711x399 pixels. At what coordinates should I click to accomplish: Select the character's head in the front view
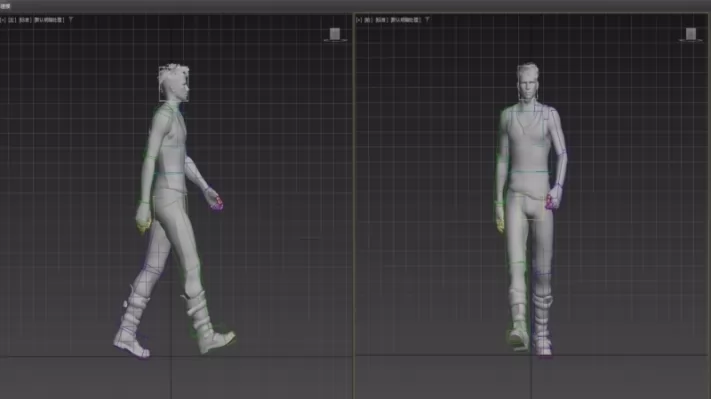[x=528, y=82]
